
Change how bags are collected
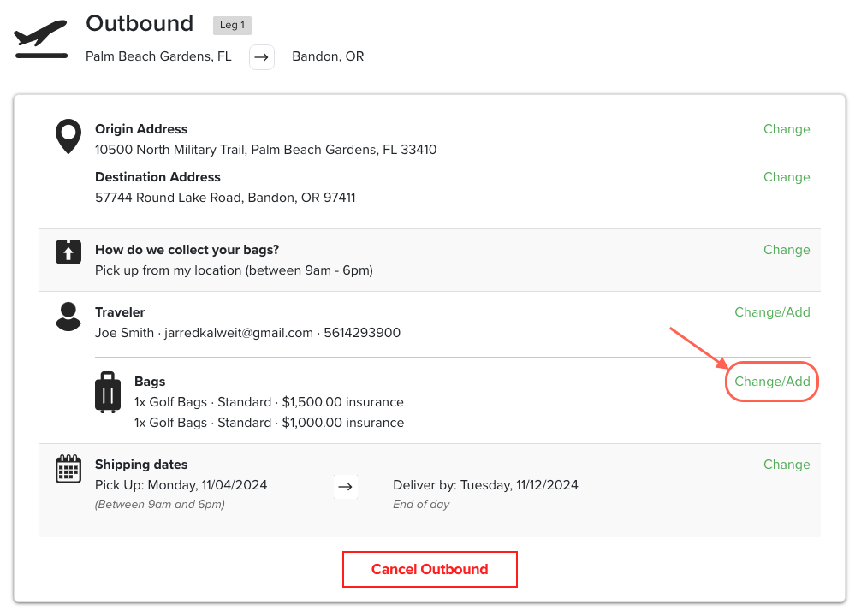tap(787, 250)
